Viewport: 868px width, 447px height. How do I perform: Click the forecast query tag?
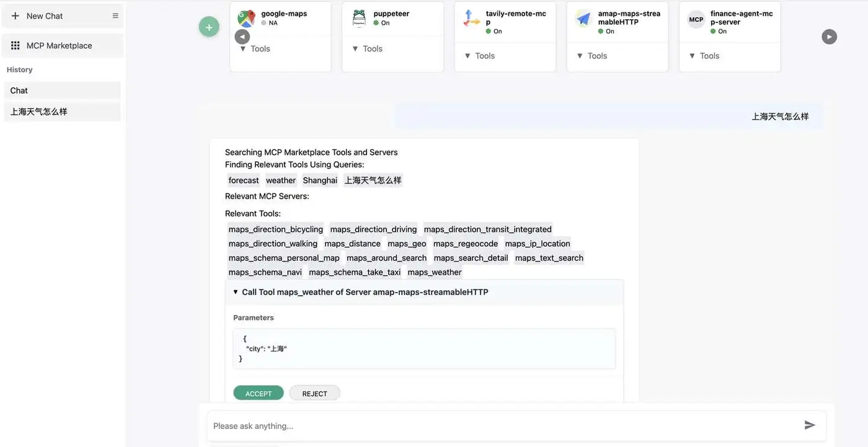tap(244, 180)
